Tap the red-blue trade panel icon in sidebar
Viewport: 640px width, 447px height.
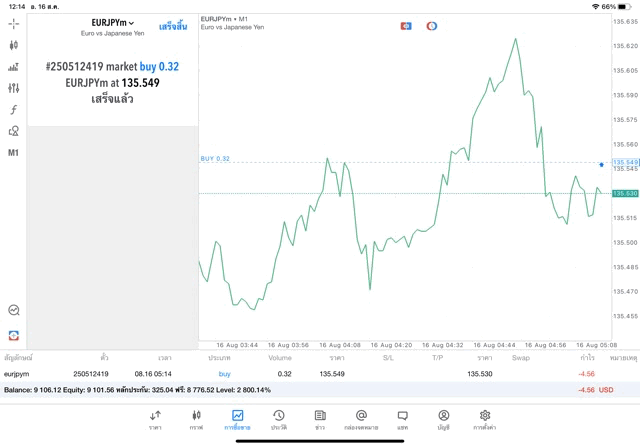[x=14, y=336]
